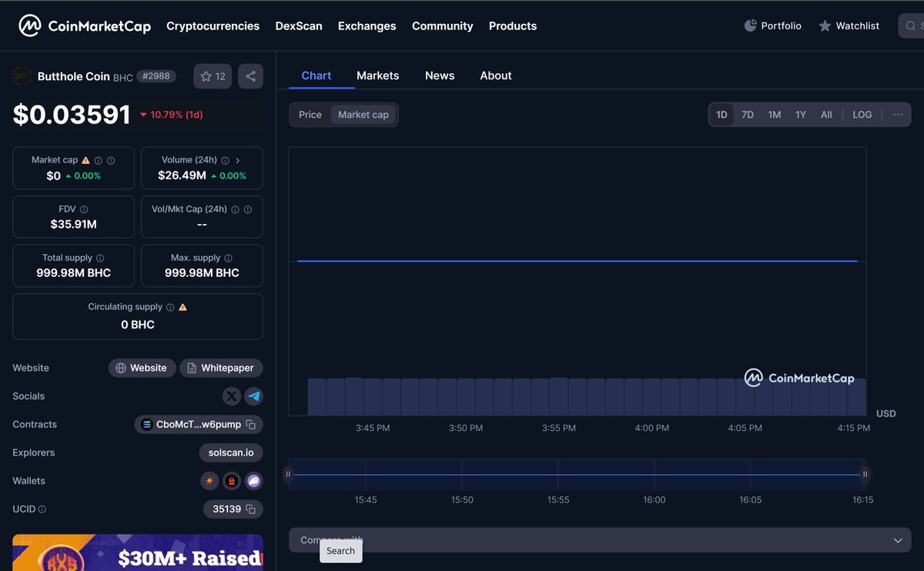Switch chart to Price view
Image resolution: width=924 pixels, height=571 pixels.
310,115
